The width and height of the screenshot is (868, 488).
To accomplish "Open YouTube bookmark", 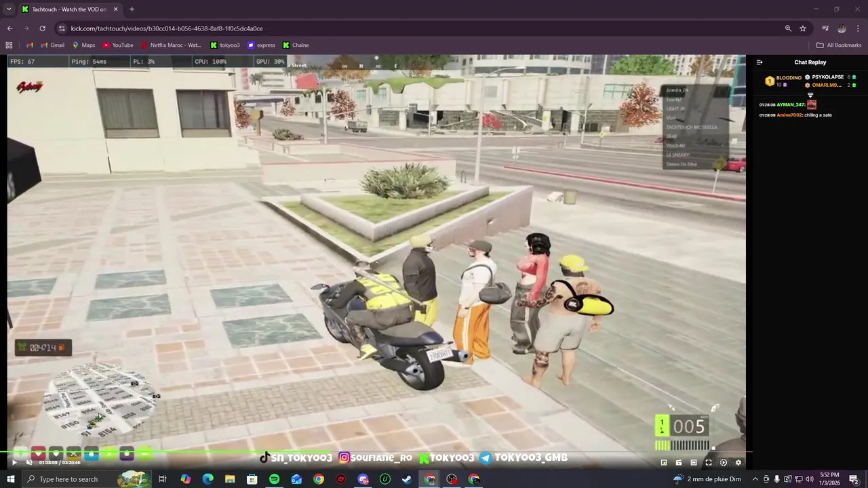I will [118, 45].
